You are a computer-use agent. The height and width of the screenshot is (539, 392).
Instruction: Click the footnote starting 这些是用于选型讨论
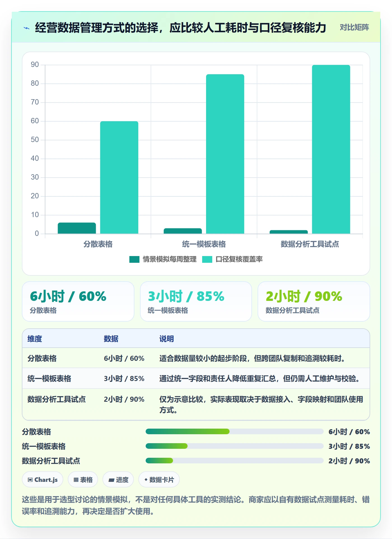click(196, 505)
